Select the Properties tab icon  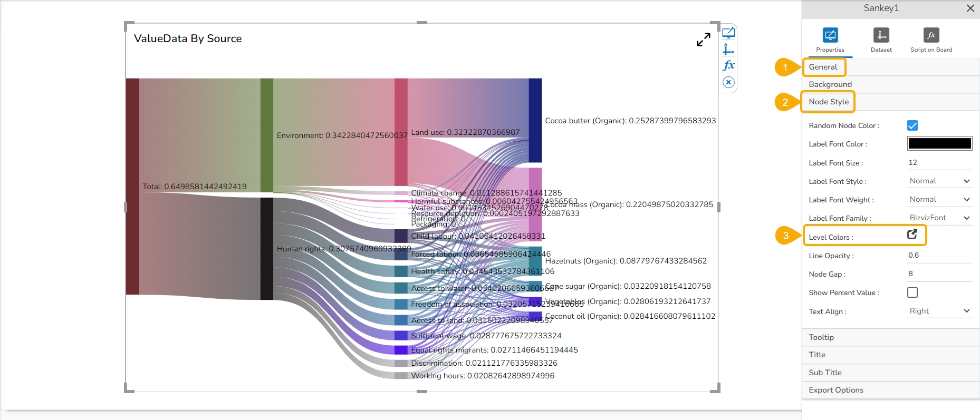[x=830, y=35]
